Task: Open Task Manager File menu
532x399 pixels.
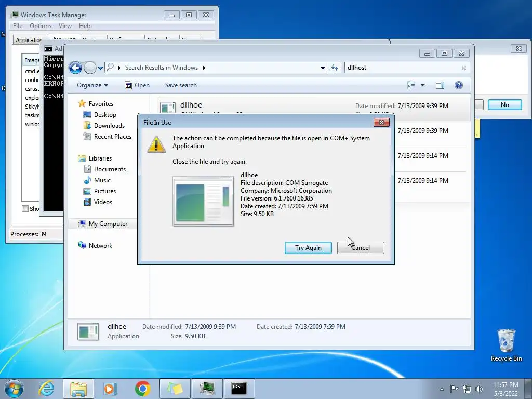Action: [x=18, y=26]
